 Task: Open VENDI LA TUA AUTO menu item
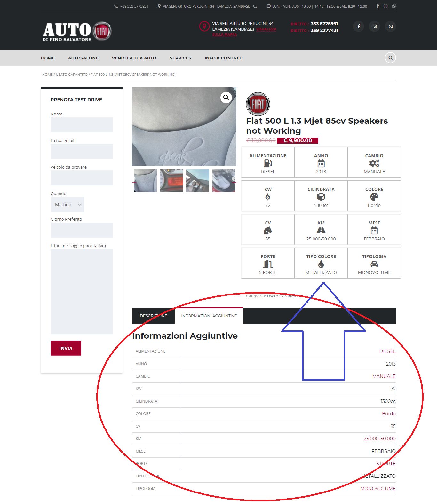coord(134,58)
